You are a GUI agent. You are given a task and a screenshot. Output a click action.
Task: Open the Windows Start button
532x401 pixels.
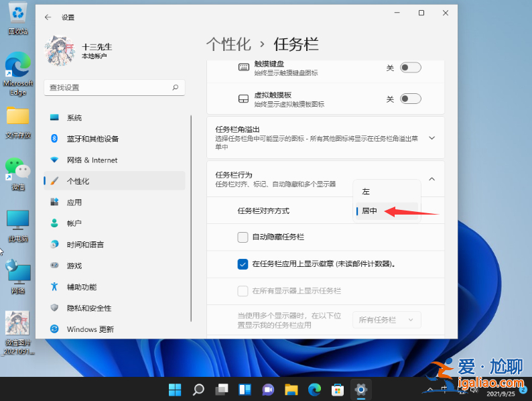tap(175, 390)
